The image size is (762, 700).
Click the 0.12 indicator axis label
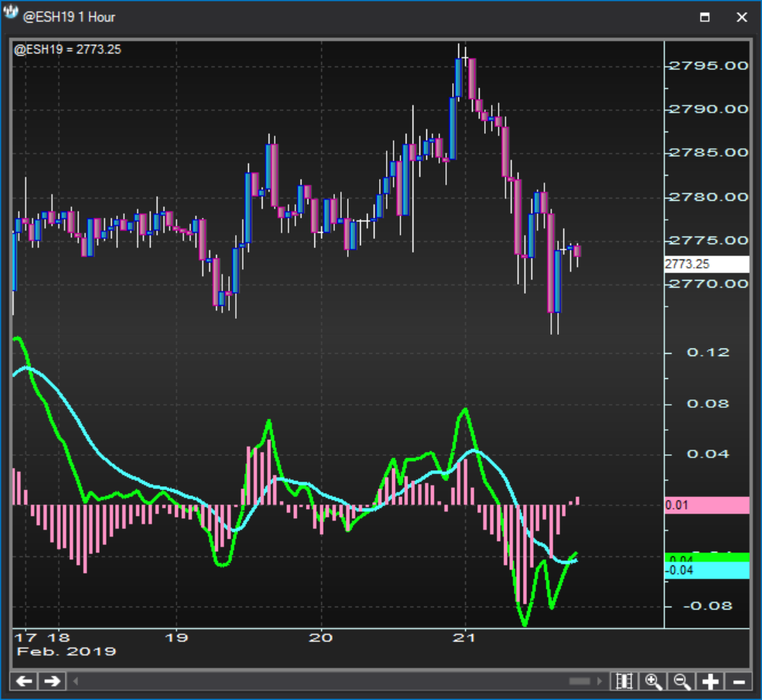point(708,353)
